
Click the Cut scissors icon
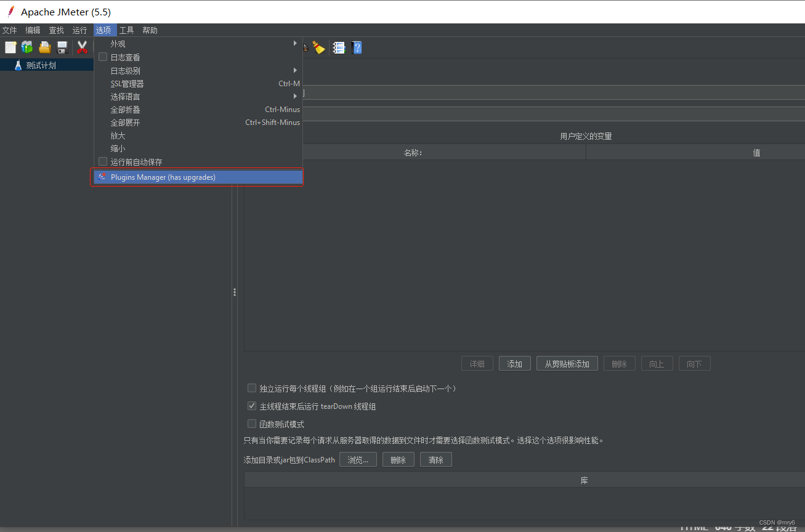[x=82, y=47]
